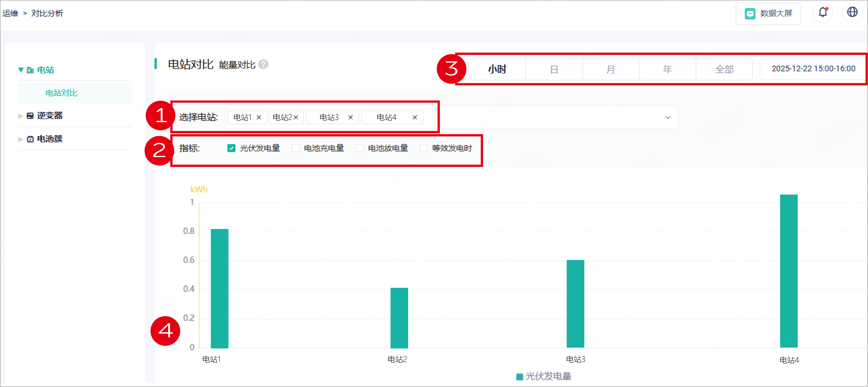The width and height of the screenshot is (868, 387).
Task: Open the 电站对比 sidebar link
Action: pyautogui.click(x=61, y=93)
